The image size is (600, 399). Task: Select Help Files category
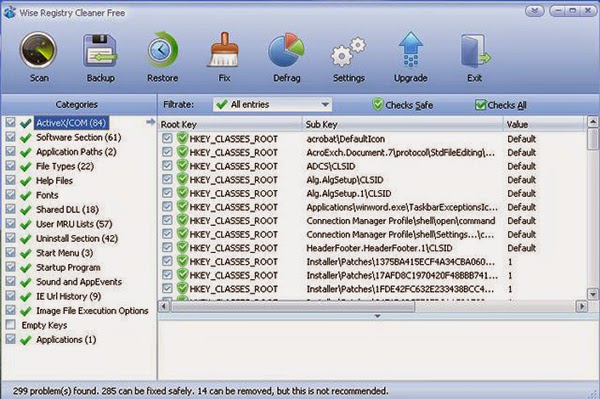pyautogui.click(x=54, y=181)
